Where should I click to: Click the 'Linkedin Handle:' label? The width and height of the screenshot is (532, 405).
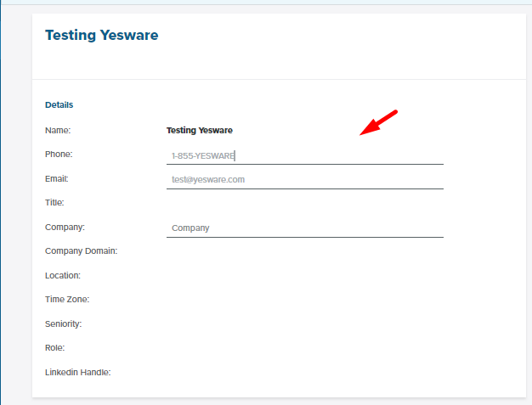coord(78,373)
